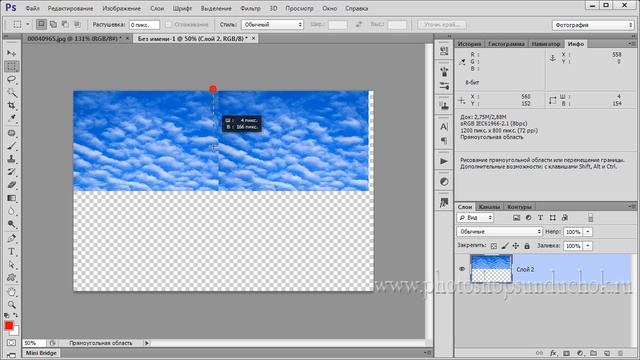Select the Lasso tool

[x=11, y=79]
